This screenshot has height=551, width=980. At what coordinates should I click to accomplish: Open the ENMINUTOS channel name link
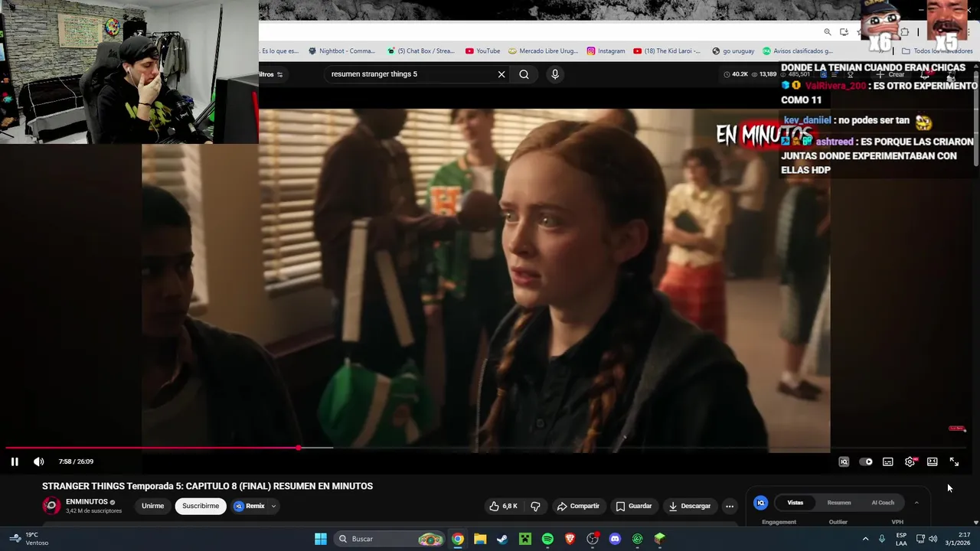click(87, 502)
